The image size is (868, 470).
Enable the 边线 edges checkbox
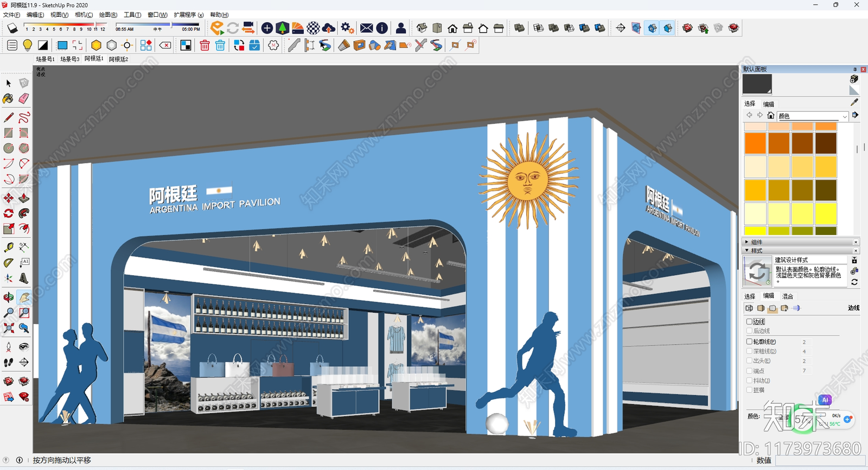[x=749, y=322]
